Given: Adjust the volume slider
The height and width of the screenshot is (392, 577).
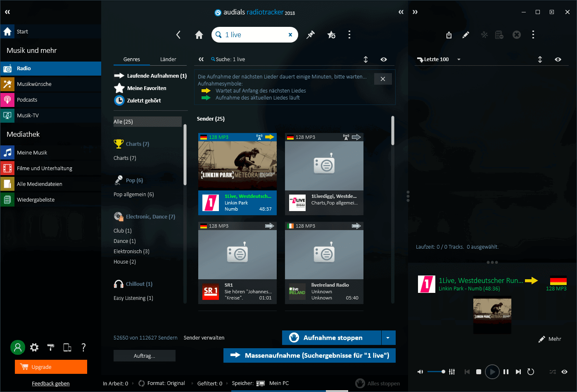Looking at the screenshot, I should point(436,372).
